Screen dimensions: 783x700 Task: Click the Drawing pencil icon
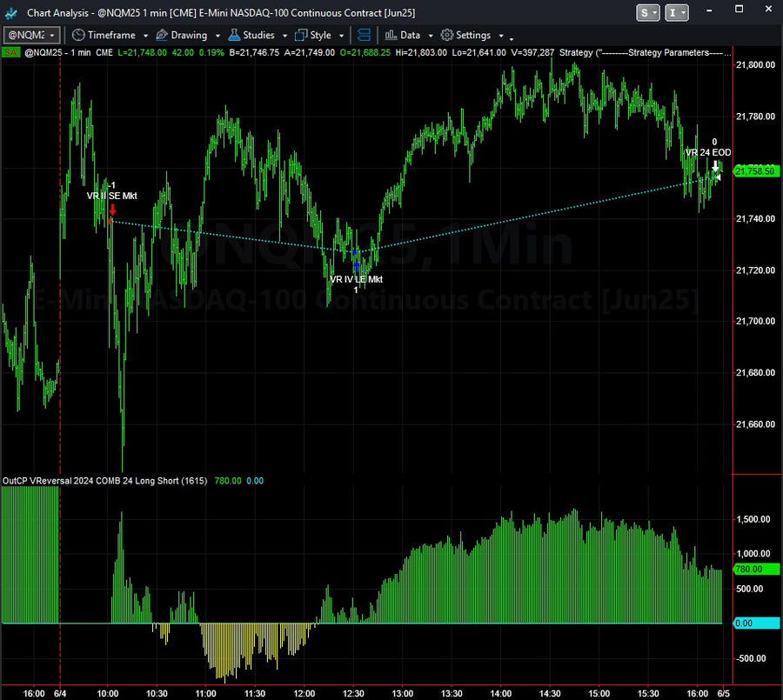(161, 35)
